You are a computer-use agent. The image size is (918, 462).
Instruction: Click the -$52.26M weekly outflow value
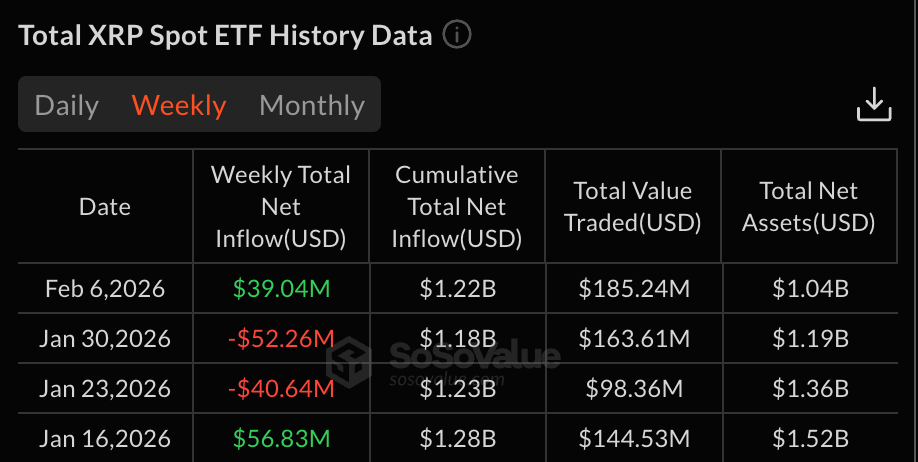tap(280, 339)
